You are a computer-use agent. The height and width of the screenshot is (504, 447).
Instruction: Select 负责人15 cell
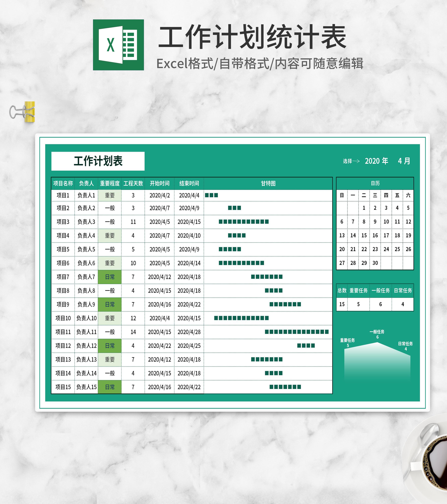point(86,387)
